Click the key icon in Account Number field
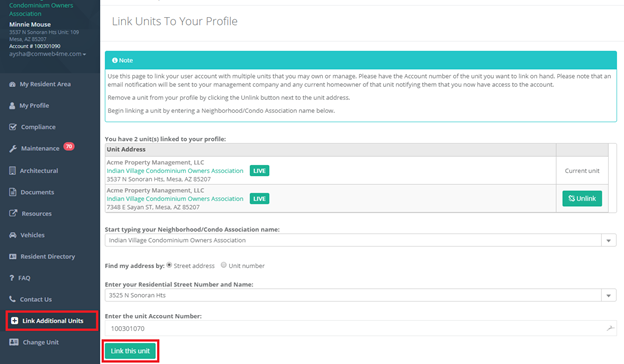The width and height of the screenshot is (624, 364). [610, 328]
